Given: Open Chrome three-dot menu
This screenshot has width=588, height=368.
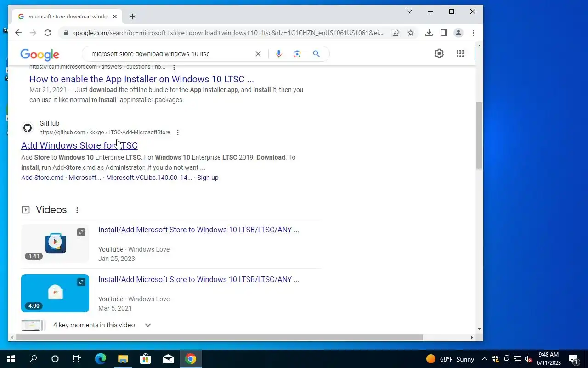Looking at the screenshot, I should pos(473,33).
